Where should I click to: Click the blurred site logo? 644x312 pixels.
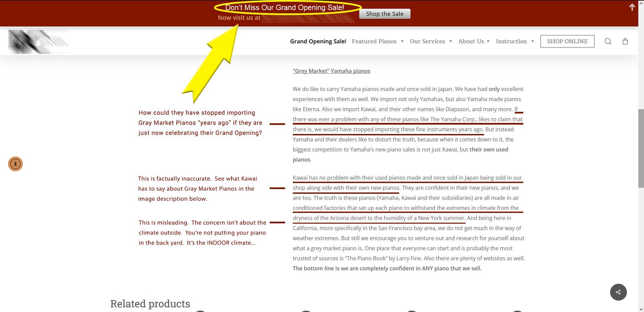click(38, 42)
